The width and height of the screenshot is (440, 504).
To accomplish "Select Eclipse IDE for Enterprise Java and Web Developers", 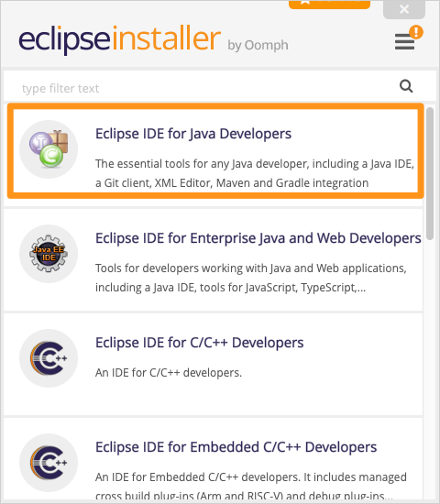I will 258,238.
